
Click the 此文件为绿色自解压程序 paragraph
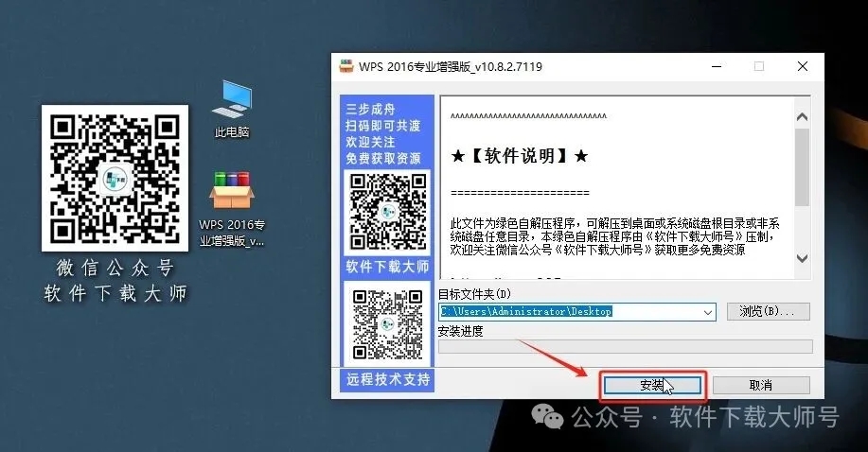(614, 236)
